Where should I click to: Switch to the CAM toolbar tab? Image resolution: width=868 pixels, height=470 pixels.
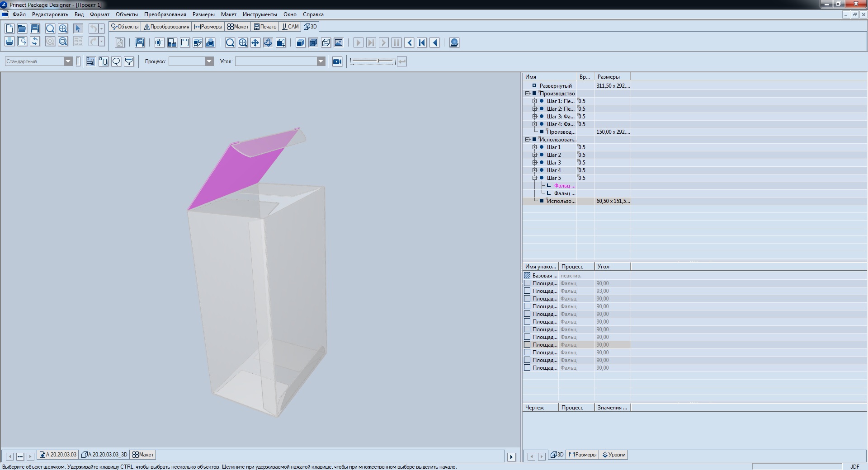coord(290,27)
